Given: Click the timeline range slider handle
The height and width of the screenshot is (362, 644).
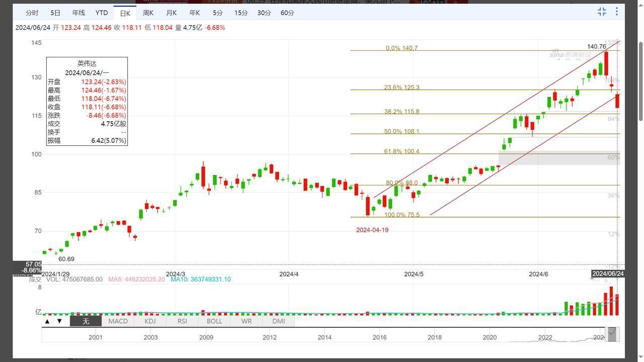Looking at the screenshot, I should pyautogui.click(x=612, y=334).
